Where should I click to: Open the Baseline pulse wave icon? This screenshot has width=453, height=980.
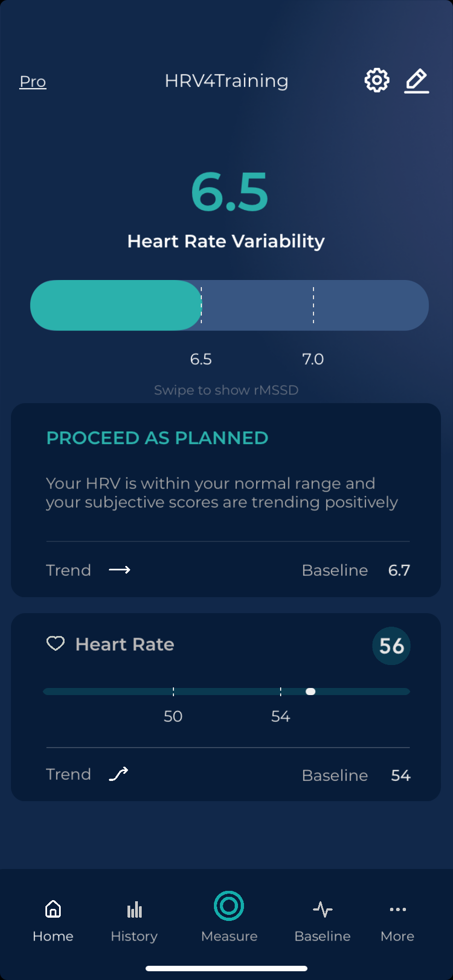tap(323, 909)
